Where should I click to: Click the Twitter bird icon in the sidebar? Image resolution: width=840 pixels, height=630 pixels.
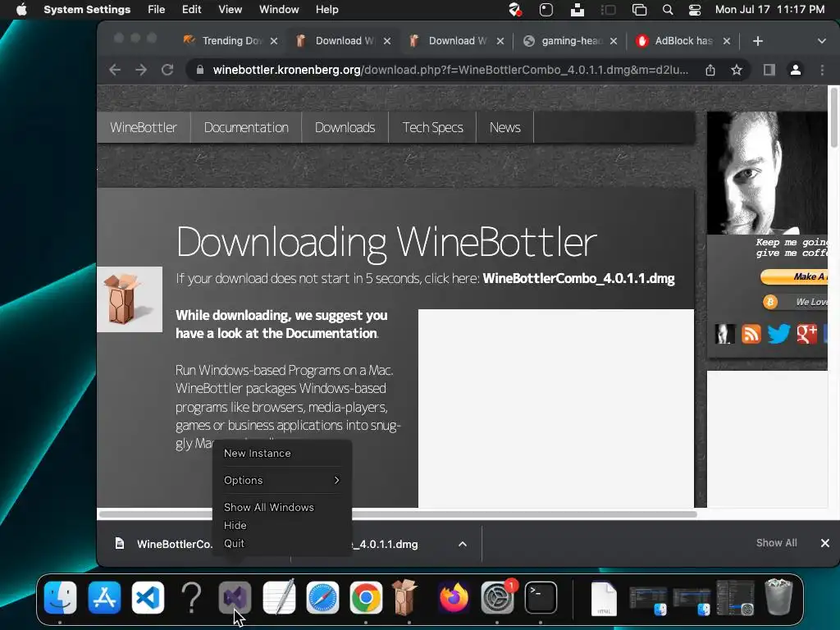[779, 334]
